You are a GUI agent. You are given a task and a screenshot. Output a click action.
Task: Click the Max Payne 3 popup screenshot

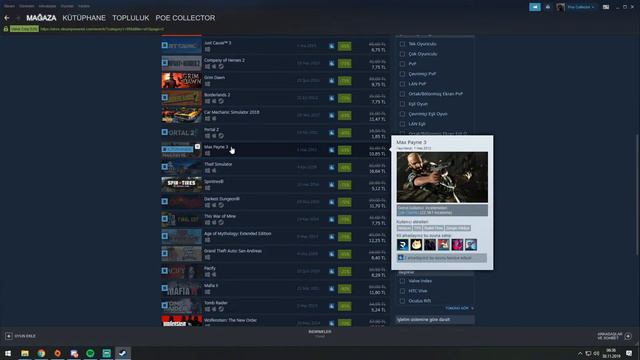442,177
